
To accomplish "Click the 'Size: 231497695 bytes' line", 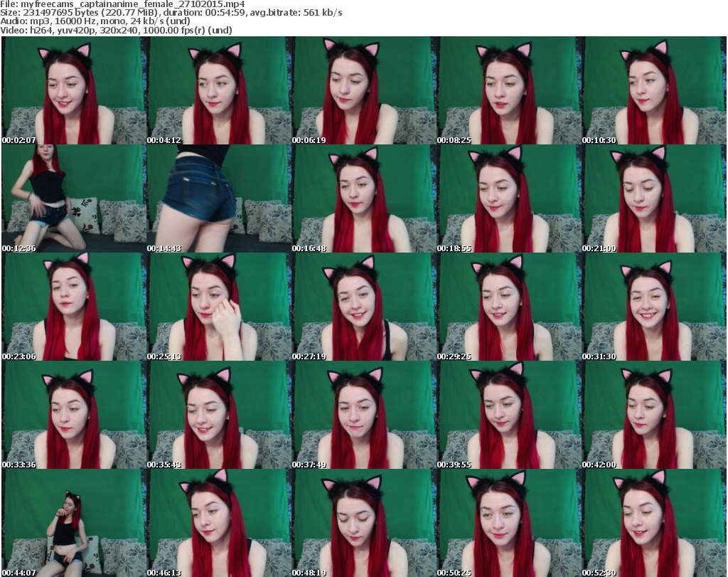I will [171, 13].
